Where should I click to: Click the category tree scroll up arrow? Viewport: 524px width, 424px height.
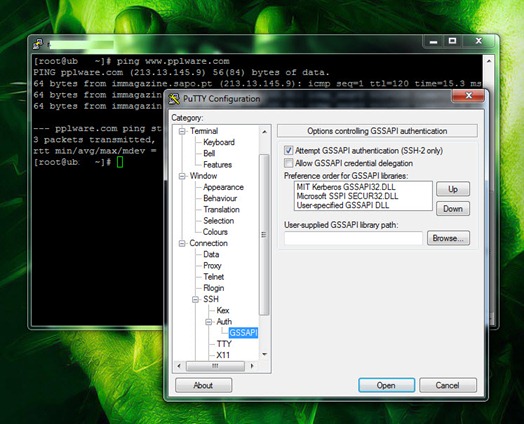click(264, 132)
